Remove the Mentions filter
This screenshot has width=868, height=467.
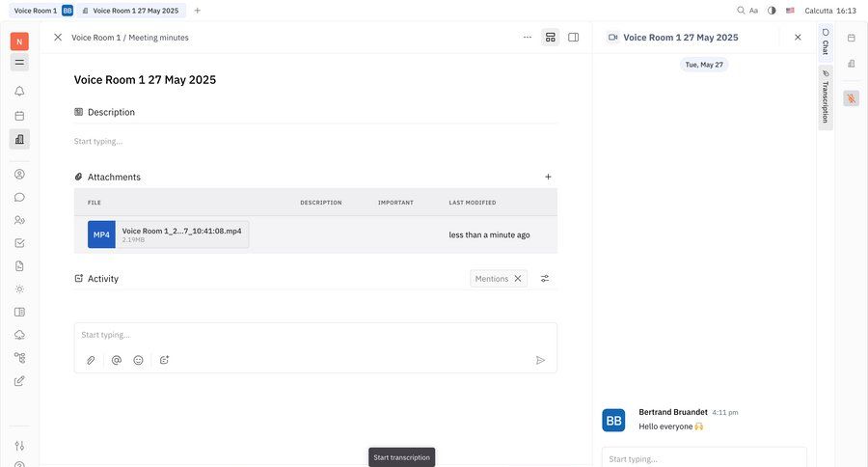(518, 279)
